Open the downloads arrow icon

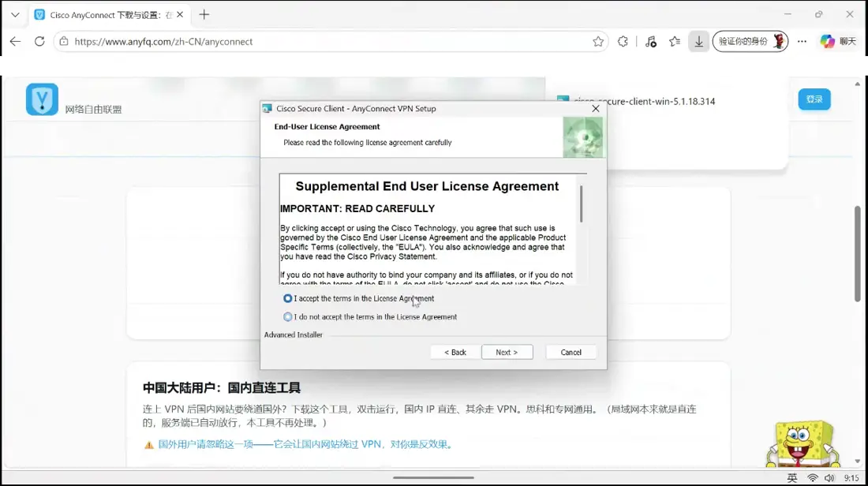pyautogui.click(x=698, y=42)
